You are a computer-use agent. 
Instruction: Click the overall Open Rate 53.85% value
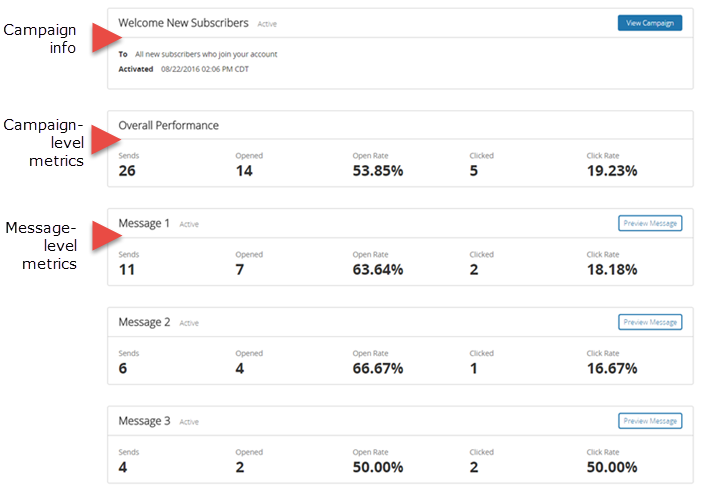(x=378, y=171)
